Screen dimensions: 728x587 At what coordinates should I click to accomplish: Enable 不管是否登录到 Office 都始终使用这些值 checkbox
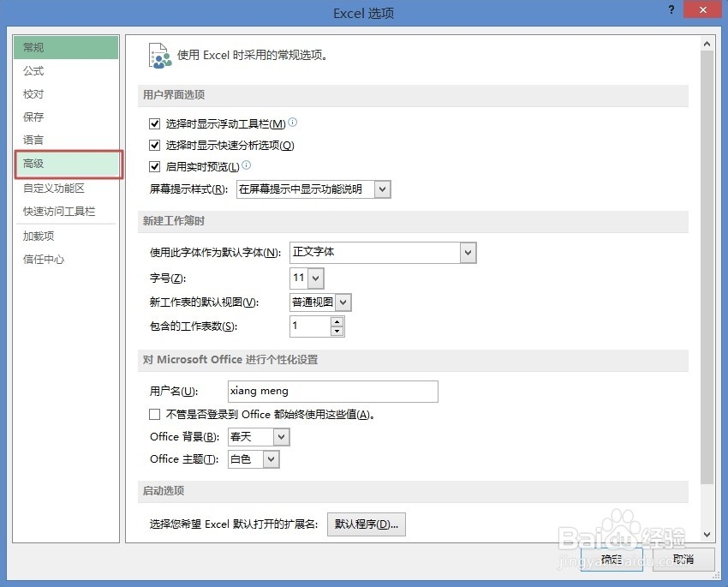[155, 414]
